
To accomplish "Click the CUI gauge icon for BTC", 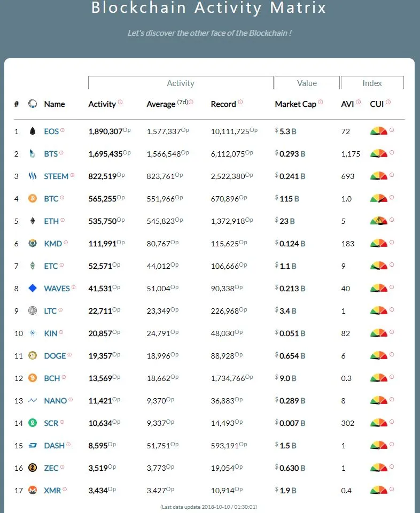I will [x=378, y=198].
